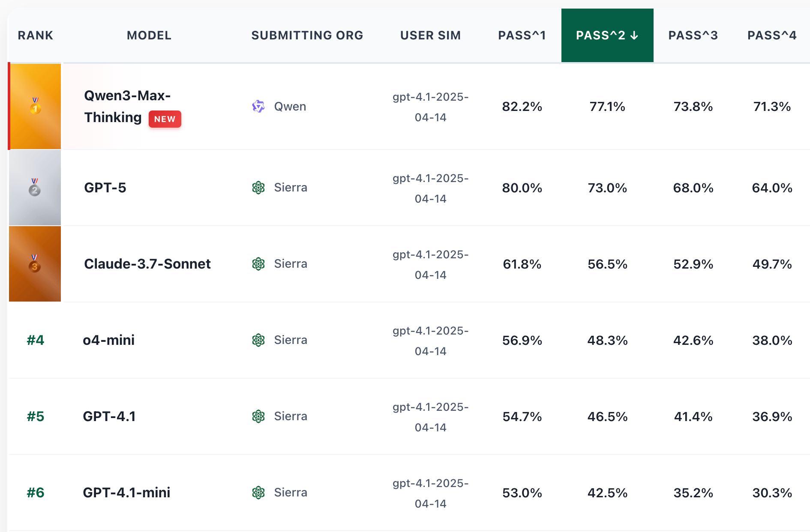Click the USER SIM column header

[430, 36]
